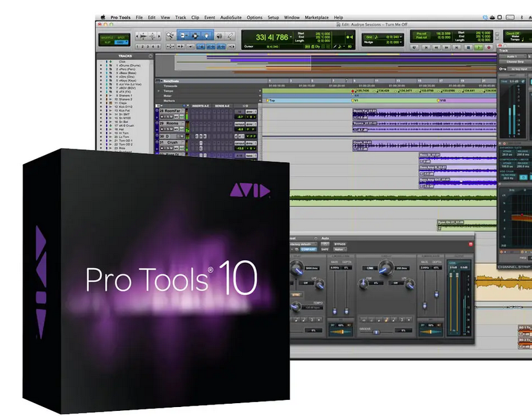Click the red close icon on delay plug-in
This screenshot has width=532, height=416.
tap(470, 244)
